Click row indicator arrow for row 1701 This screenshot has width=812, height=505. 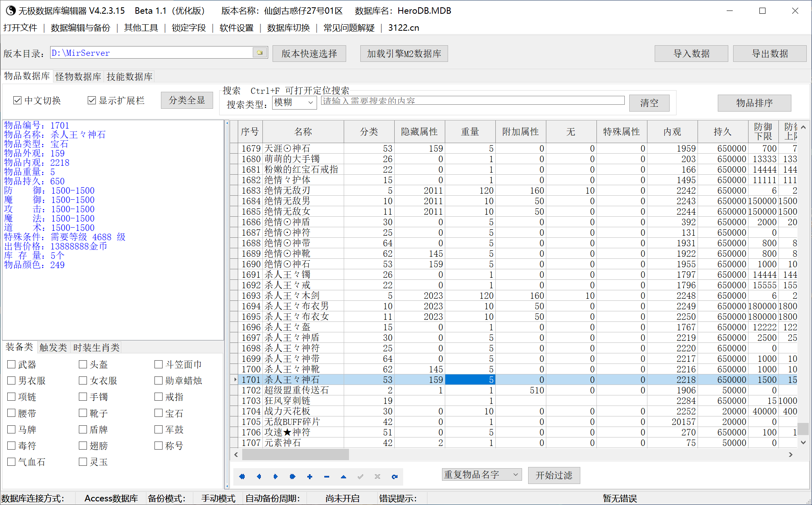tap(235, 380)
